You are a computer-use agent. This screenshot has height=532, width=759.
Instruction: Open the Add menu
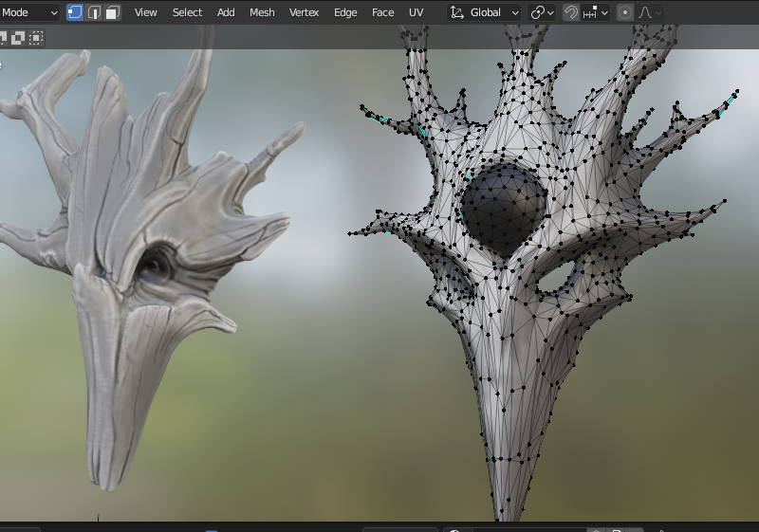coord(226,12)
